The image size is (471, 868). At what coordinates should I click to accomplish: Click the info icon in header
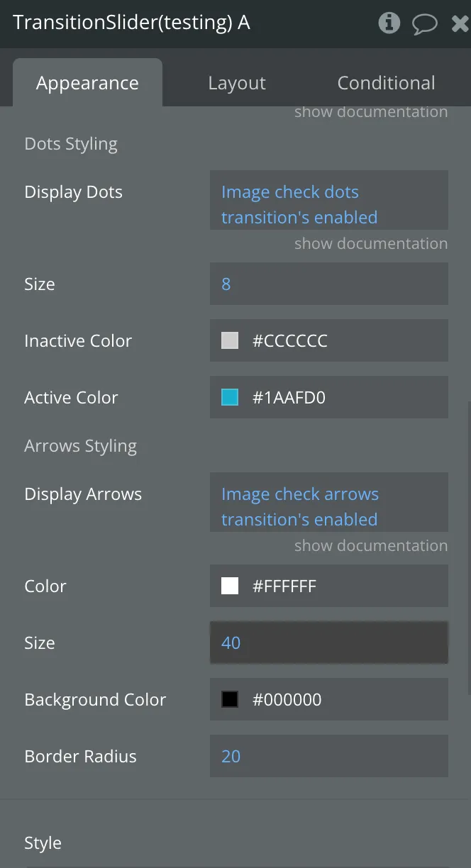(x=389, y=23)
